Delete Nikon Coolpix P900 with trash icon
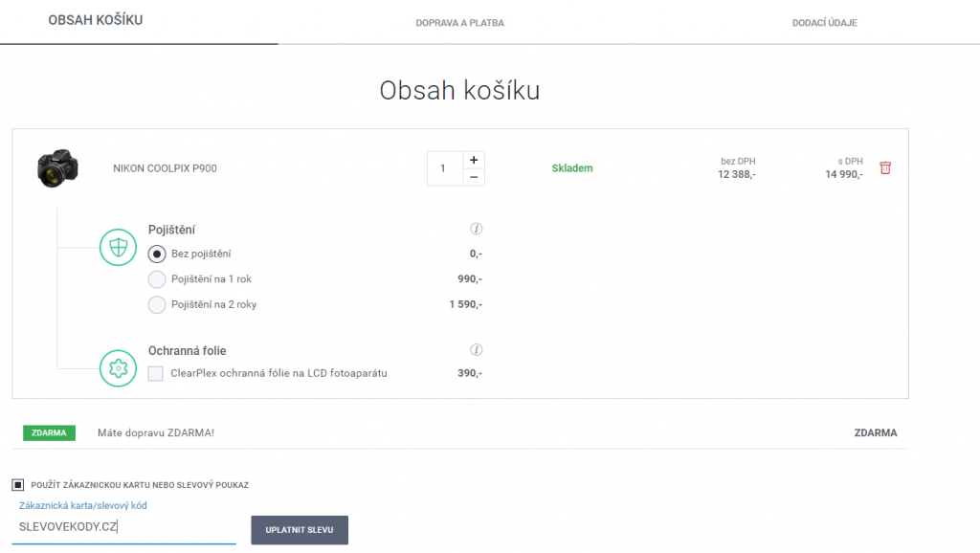Viewport: 980px width, 553px height. coord(885,168)
